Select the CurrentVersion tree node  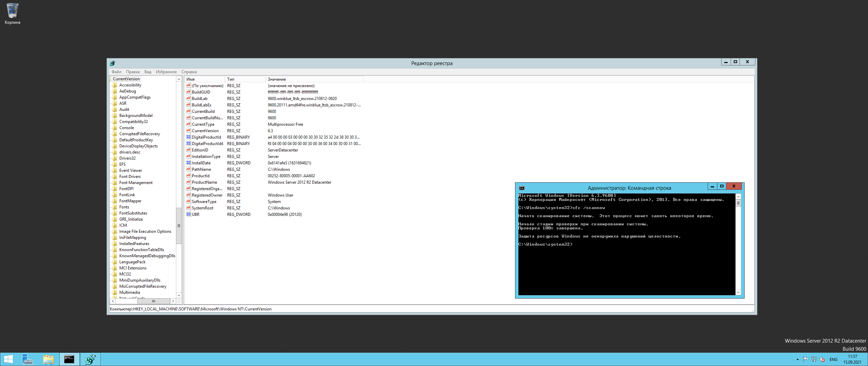(x=126, y=79)
